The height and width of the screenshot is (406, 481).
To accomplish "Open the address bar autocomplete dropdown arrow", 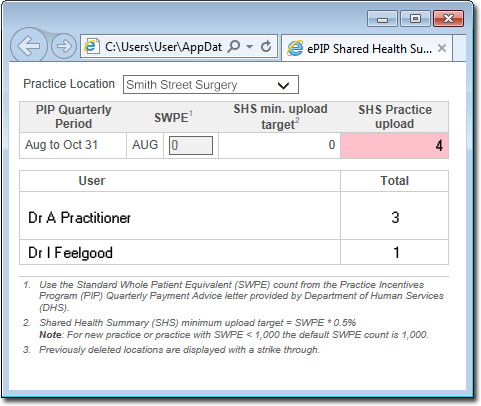I will pyautogui.click(x=249, y=47).
